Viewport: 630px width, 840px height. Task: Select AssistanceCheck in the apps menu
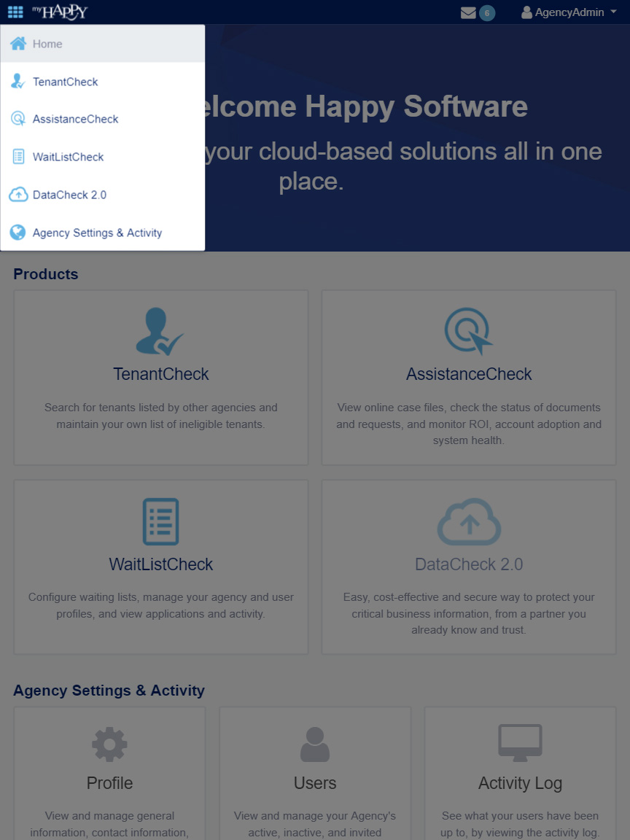pyautogui.click(x=75, y=119)
